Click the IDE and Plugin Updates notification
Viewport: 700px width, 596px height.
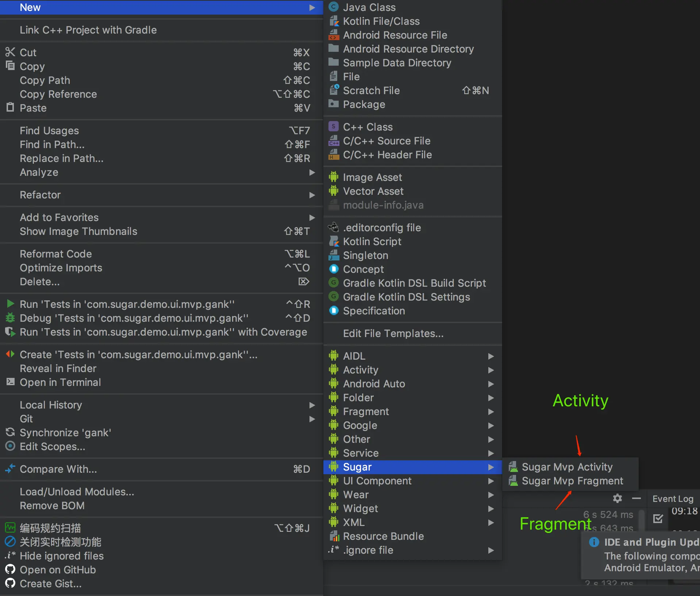pos(641,554)
